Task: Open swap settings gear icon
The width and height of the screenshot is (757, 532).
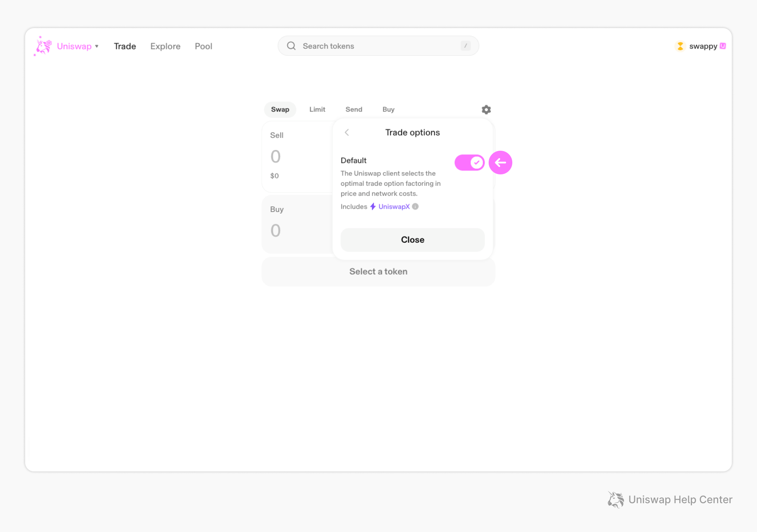Action: pos(486,109)
